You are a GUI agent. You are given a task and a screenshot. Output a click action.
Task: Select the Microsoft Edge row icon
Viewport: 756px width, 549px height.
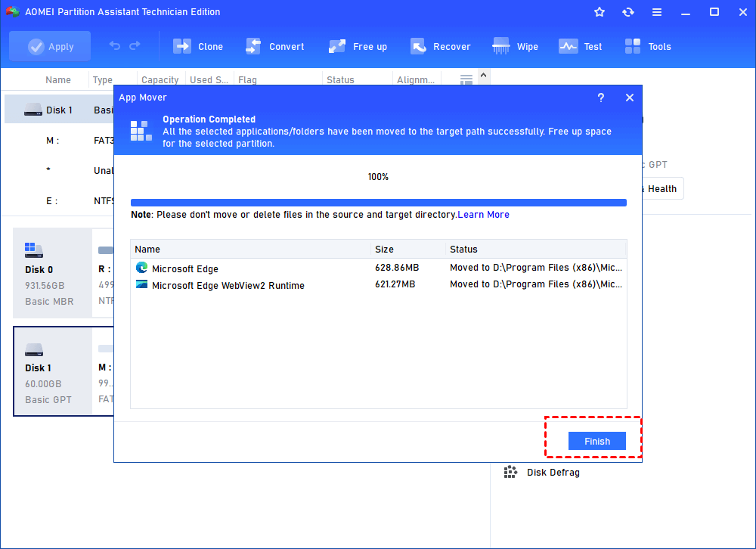142,267
